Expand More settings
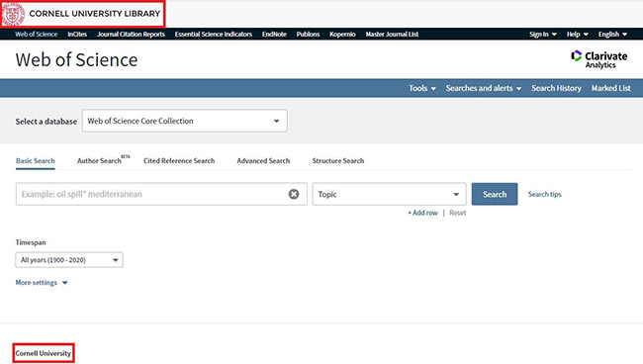 tap(42, 283)
